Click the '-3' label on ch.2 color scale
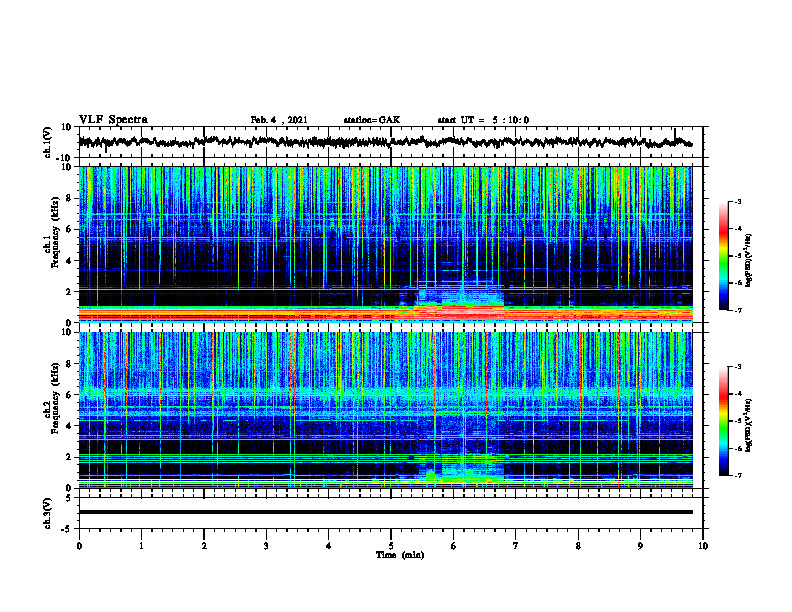The height and width of the screenshot is (612, 792). tap(738, 367)
